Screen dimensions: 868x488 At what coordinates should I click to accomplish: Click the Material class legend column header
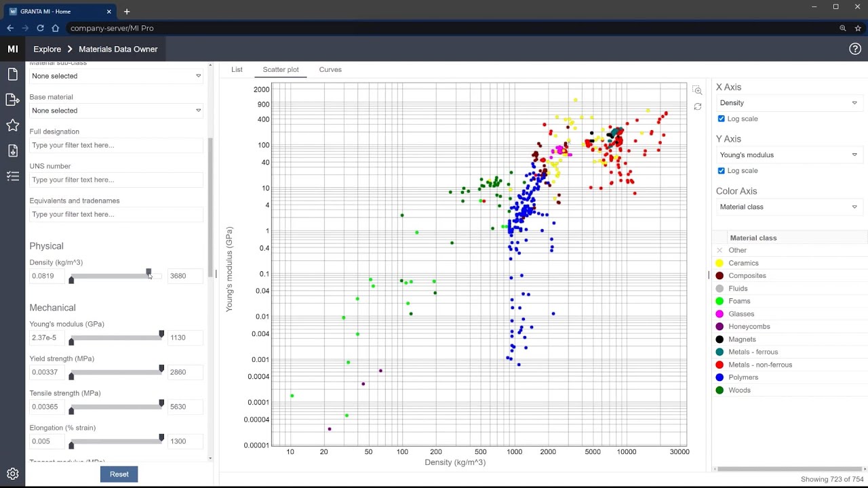(x=753, y=238)
